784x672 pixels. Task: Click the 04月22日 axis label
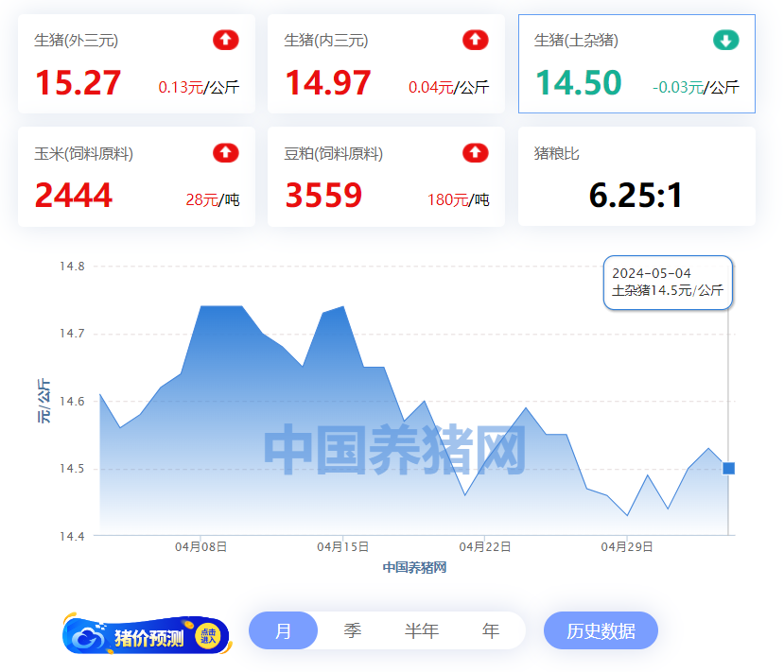pyautogui.click(x=484, y=547)
